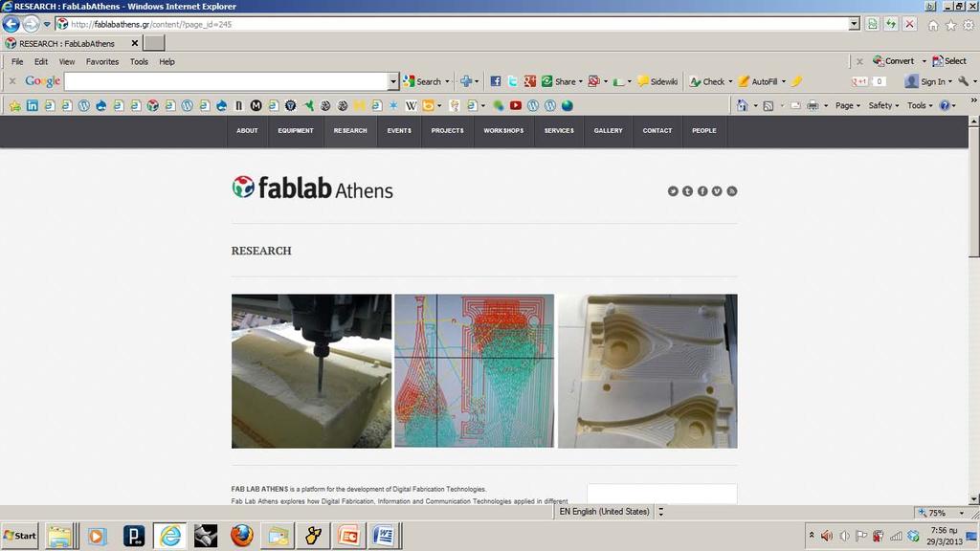Click the vertical scrollbar down arrow
The width and height of the screenshot is (980, 551).
[x=973, y=498]
